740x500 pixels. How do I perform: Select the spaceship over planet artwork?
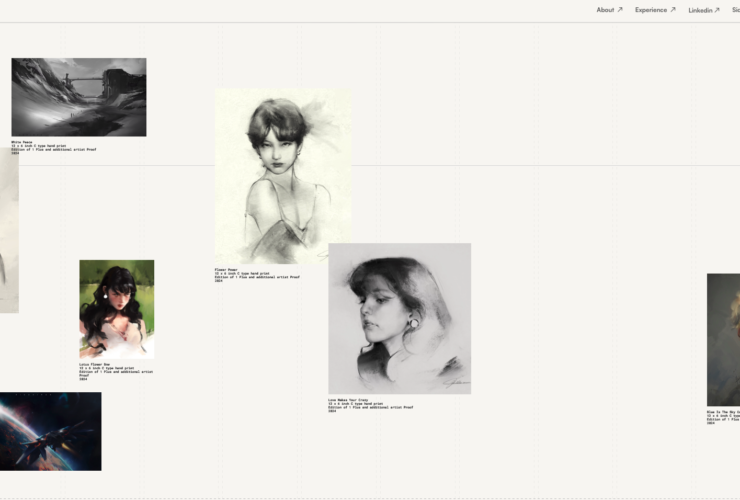[50, 431]
